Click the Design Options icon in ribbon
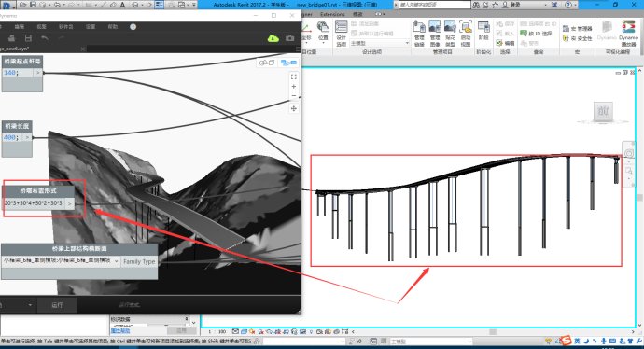The image size is (644, 349). [x=342, y=33]
